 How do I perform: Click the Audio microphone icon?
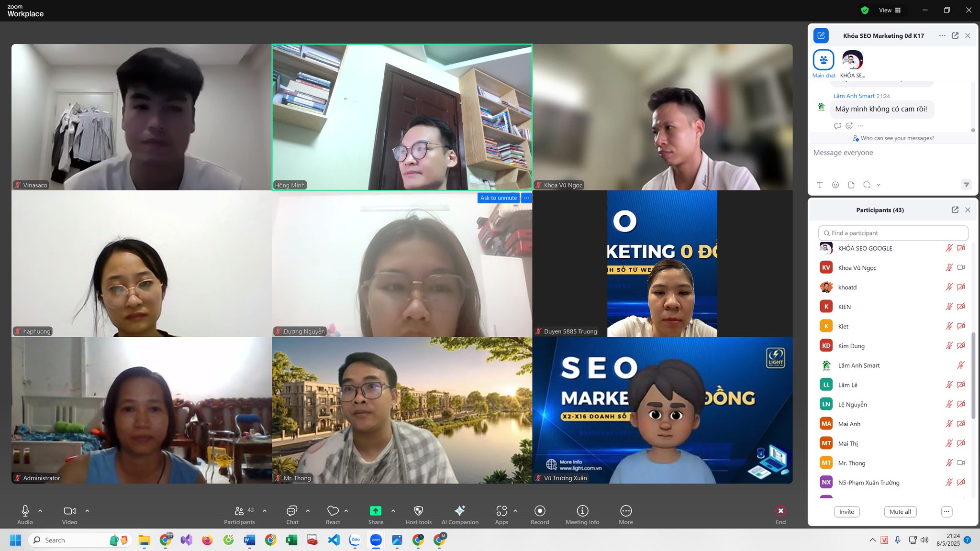click(x=25, y=511)
